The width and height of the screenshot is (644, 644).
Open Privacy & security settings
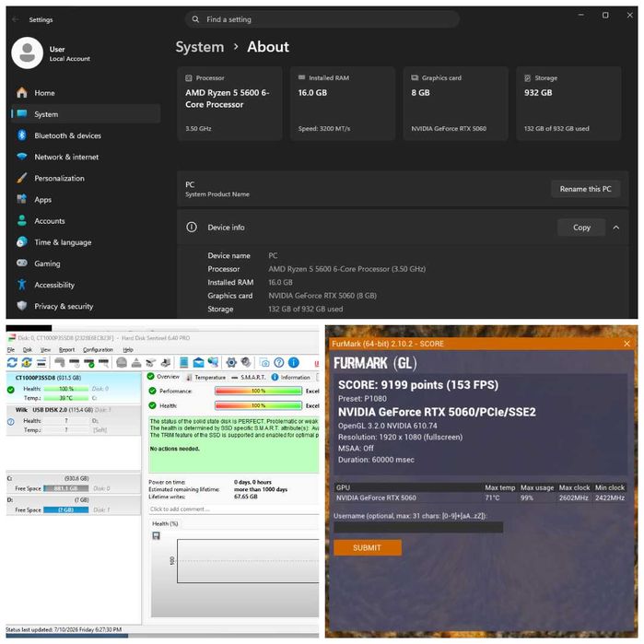86,307
